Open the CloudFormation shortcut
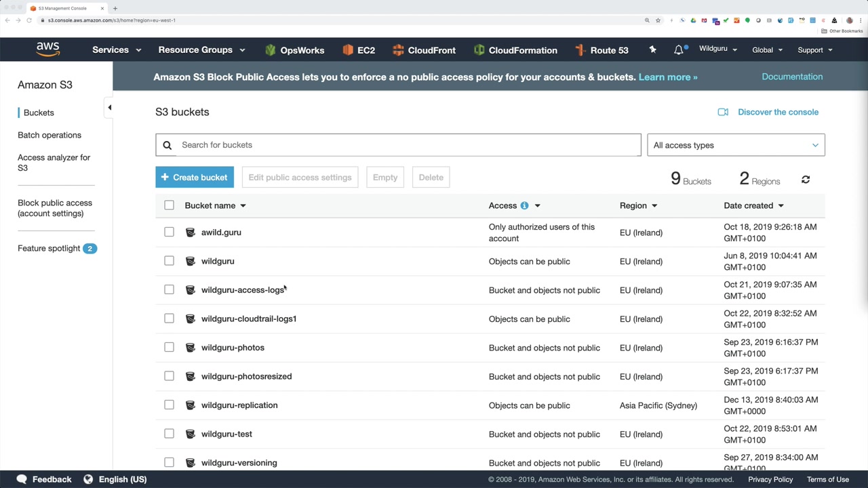 (516, 50)
